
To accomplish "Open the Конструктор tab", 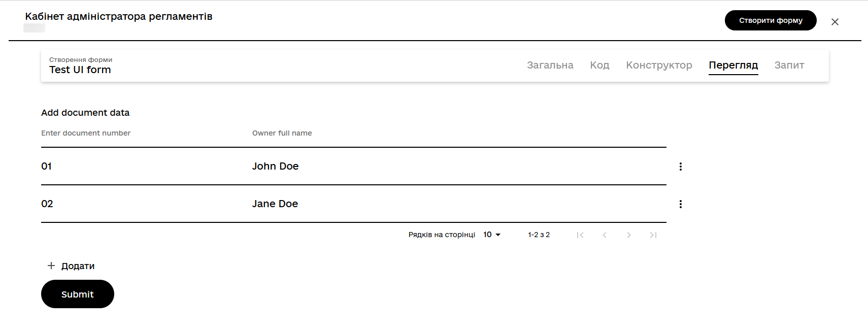I will pyautogui.click(x=658, y=65).
